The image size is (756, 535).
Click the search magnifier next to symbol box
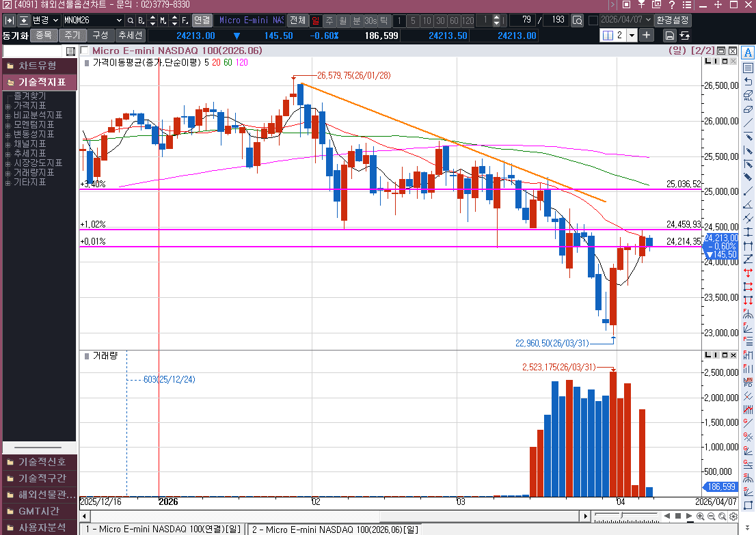(x=130, y=20)
